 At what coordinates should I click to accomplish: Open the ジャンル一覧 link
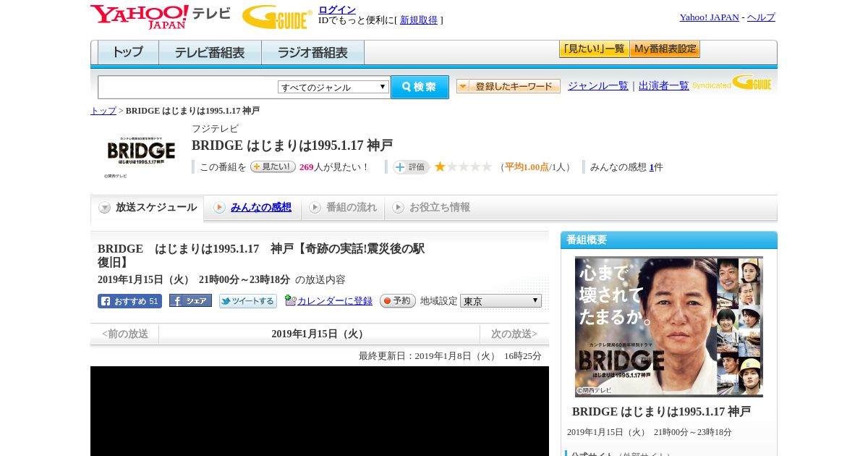click(598, 86)
